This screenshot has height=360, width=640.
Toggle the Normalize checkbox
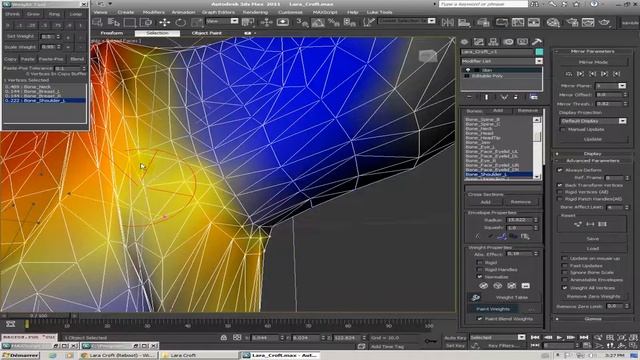pos(480,277)
